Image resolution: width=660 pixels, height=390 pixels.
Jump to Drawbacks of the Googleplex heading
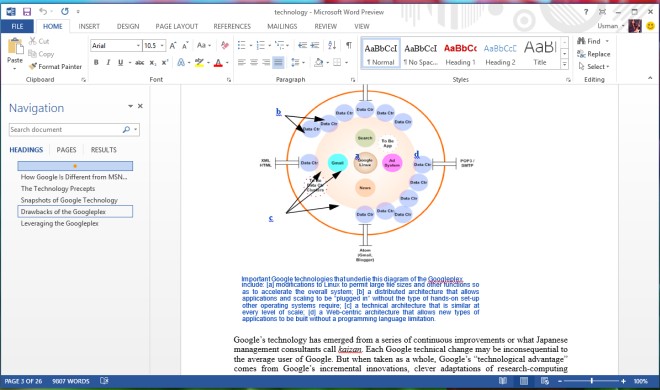pyautogui.click(x=75, y=212)
